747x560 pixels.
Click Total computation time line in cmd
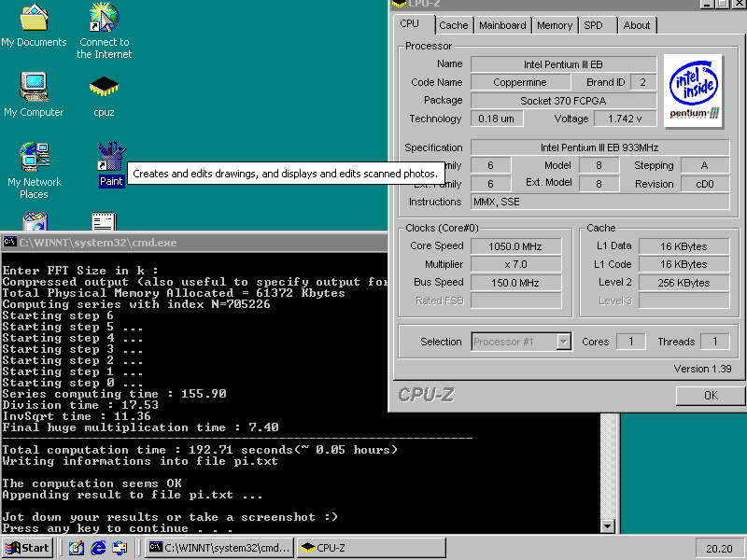[200, 450]
